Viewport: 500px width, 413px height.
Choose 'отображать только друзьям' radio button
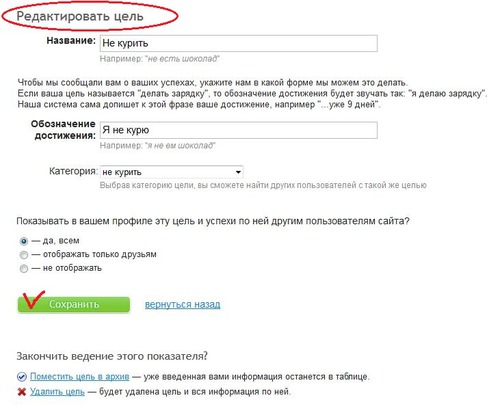pyautogui.click(x=24, y=255)
